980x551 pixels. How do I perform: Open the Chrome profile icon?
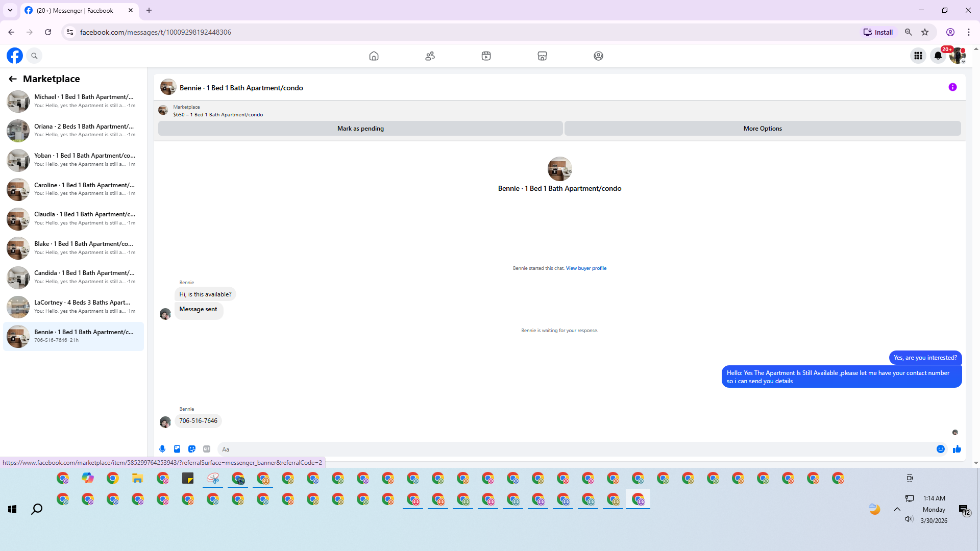pyautogui.click(x=950, y=32)
